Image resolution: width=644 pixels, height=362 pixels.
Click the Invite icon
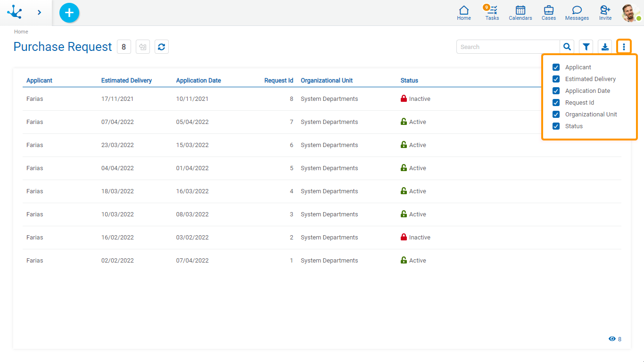point(605,13)
